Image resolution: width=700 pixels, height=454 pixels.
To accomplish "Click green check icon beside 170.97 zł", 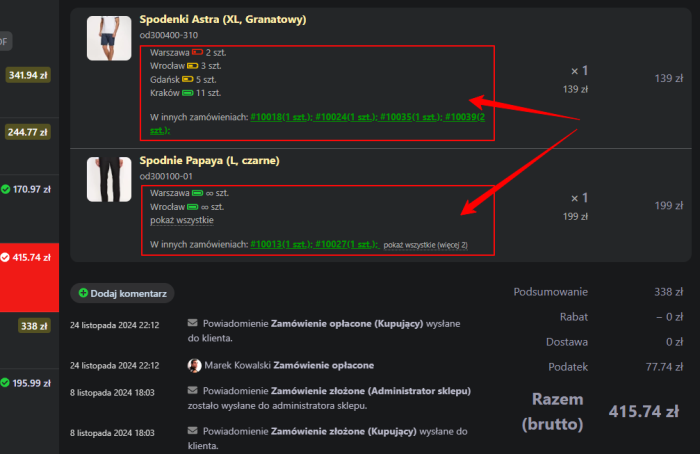I will tap(6, 189).
